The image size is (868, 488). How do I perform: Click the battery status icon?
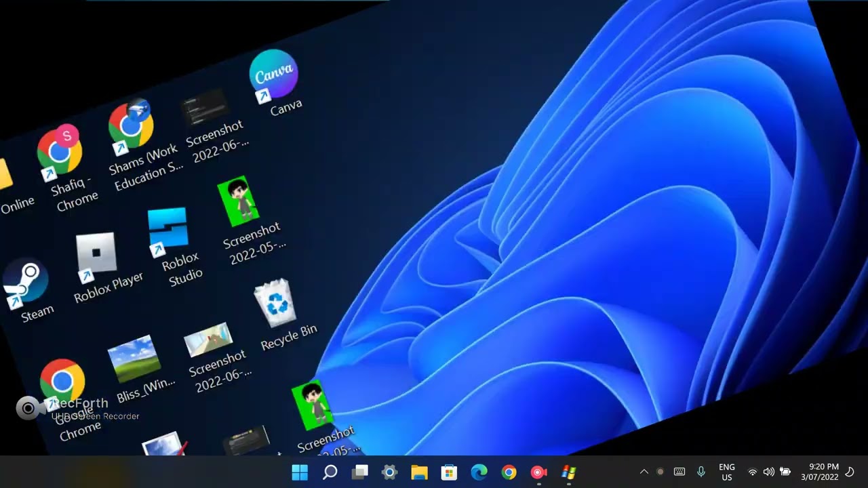[x=785, y=472]
